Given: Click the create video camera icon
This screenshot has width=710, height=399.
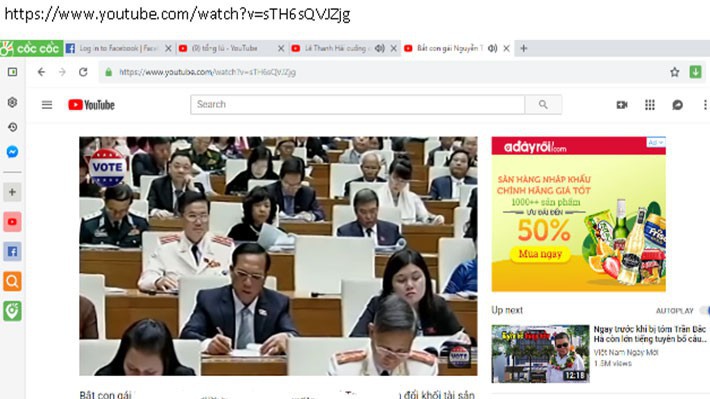Looking at the screenshot, I should point(622,105).
